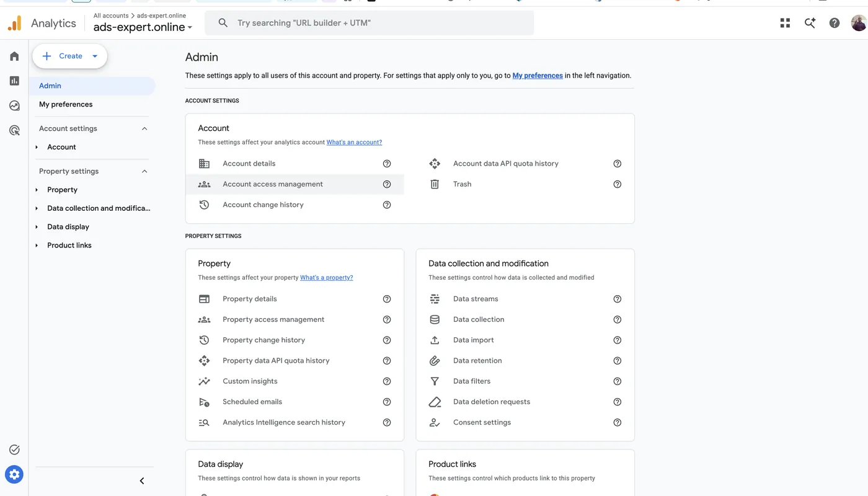Click the help icon beside Data streams
This screenshot has width=868, height=496.
tap(618, 299)
